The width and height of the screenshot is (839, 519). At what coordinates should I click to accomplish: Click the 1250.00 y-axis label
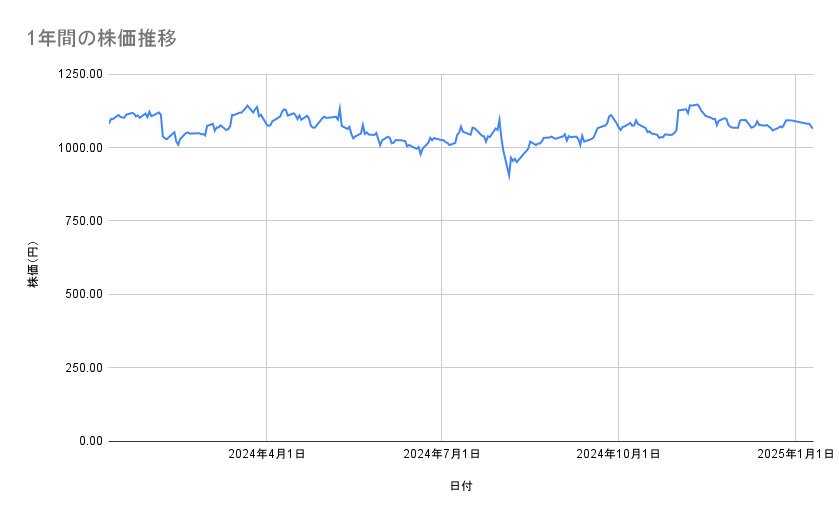[x=79, y=74]
